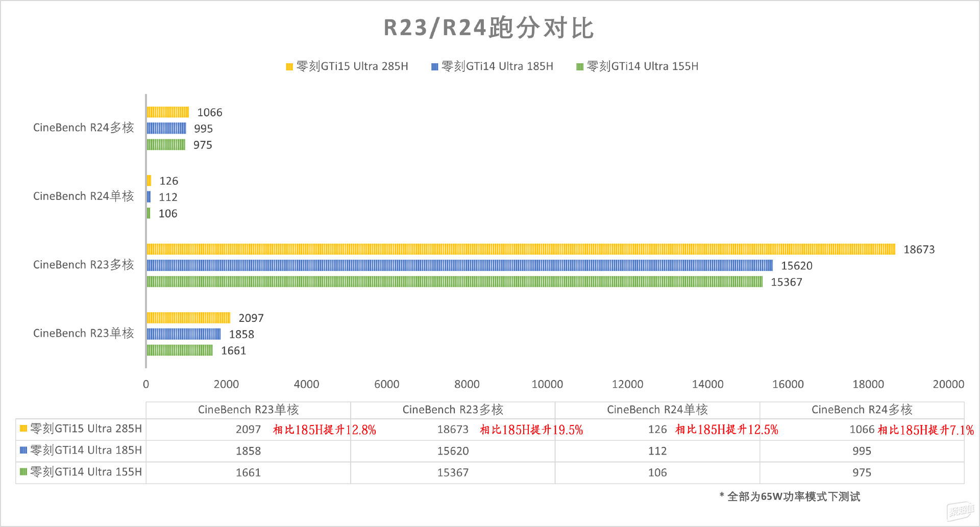This screenshot has height=527, width=980.
Task: Click data label 18673 beside the yellow bar
Action: [919, 249]
